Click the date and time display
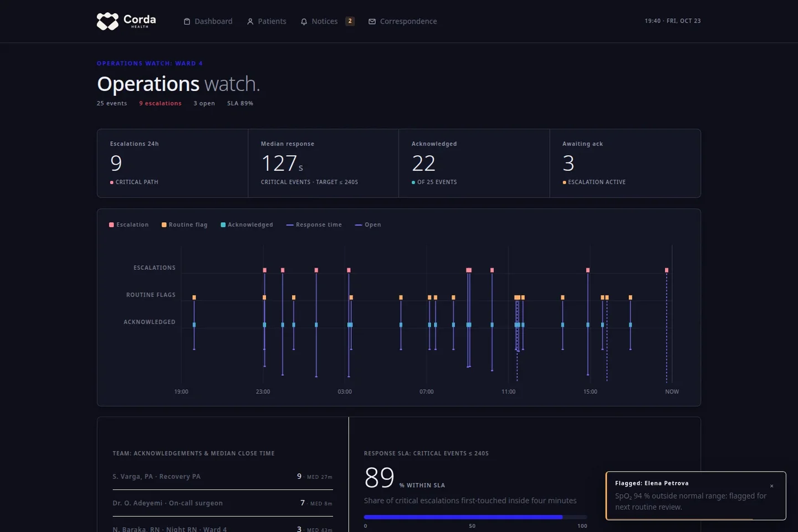Screen dimensions: 798x532 click(x=673, y=21)
